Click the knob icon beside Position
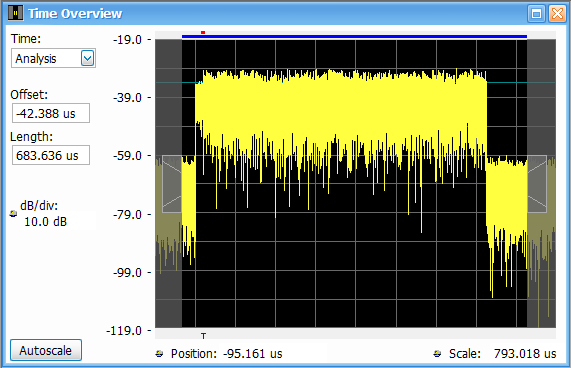 click(159, 353)
